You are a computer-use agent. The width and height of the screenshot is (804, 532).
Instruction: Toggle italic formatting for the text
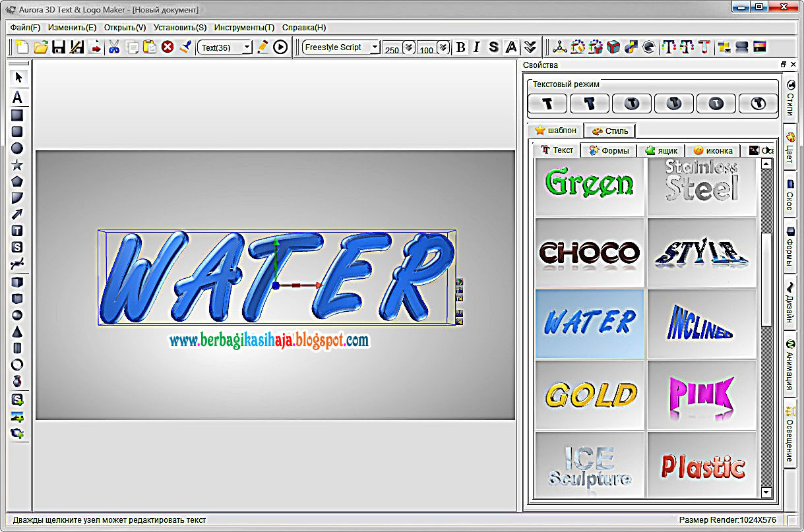477,47
